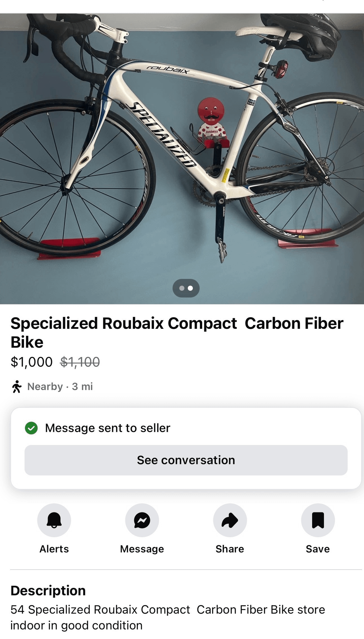364x639 pixels.
Task: Click the green checkmark icon
Action: coord(31,428)
